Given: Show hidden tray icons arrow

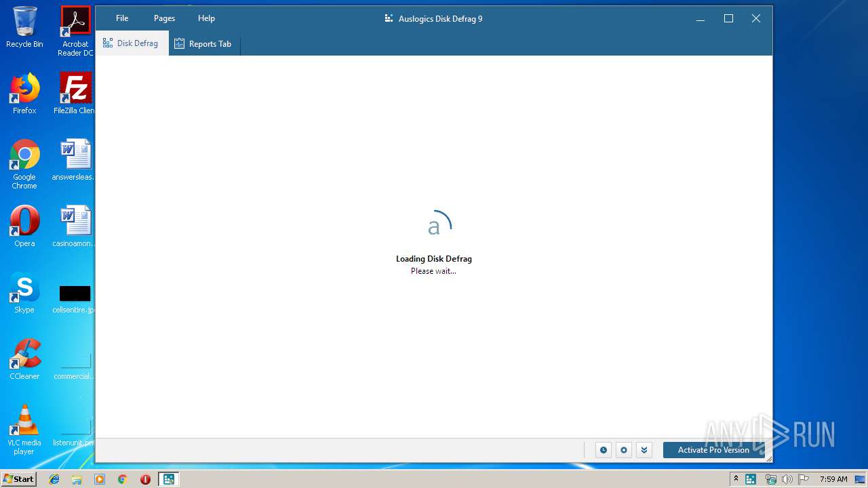Looking at the screenshot, I should click(x=736, y=479).
